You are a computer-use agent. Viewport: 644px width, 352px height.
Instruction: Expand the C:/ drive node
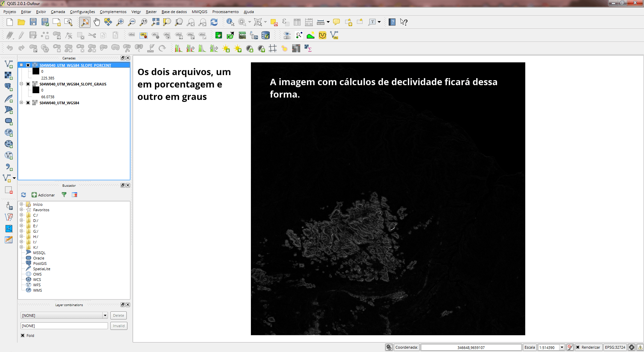point(21,215)
